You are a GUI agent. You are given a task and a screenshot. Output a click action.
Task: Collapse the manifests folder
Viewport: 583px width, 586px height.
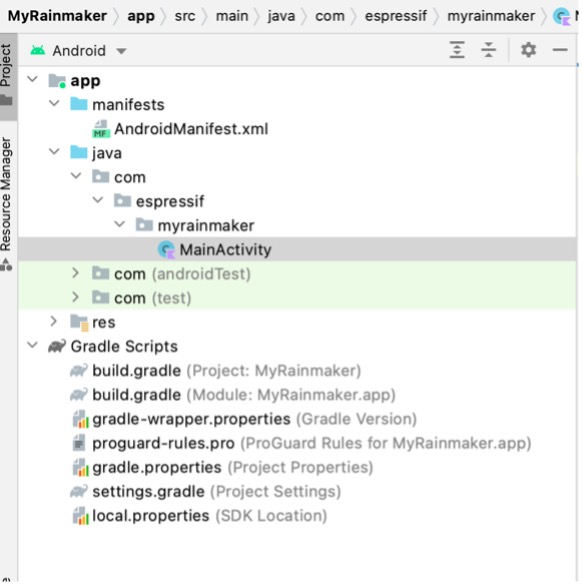55,104
